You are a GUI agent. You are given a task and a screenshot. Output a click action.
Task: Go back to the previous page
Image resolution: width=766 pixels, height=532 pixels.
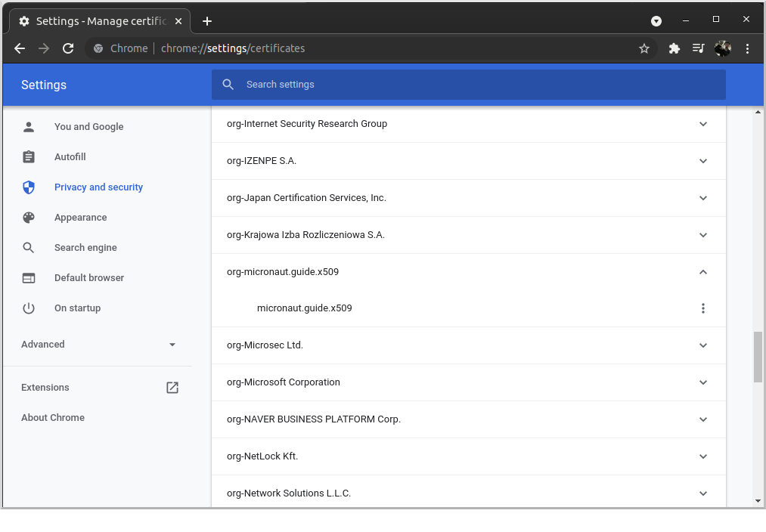click(20, 48)
